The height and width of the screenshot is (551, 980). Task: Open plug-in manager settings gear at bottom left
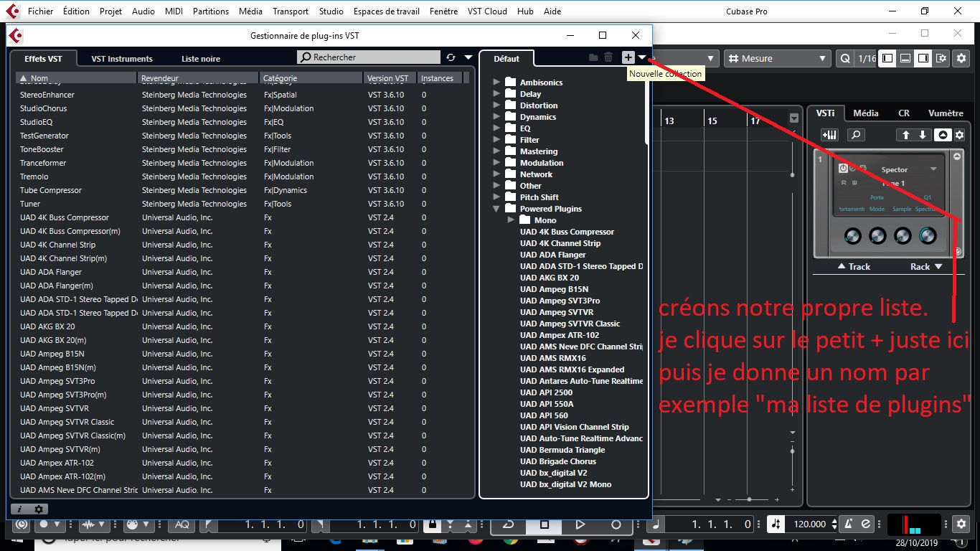(x=39, y=509)
